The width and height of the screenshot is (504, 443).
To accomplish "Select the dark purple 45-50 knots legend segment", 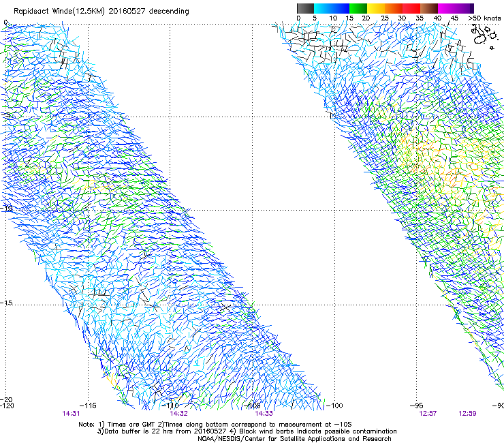I will (464, 8).
